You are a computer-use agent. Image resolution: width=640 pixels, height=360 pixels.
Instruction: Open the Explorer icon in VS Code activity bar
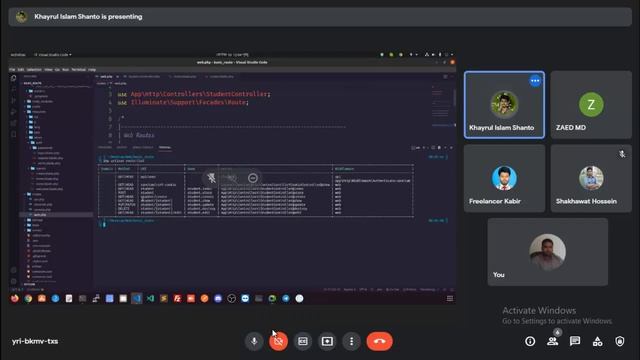tap(13, 78)
